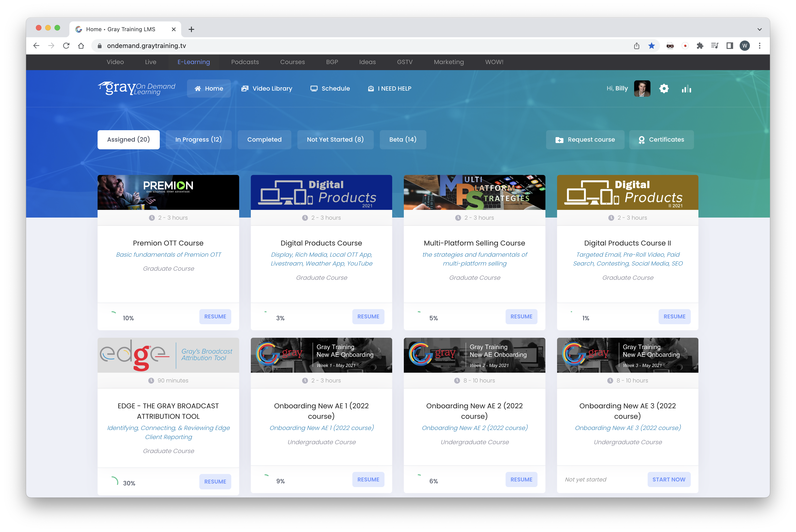Resume the Digital Products Course

pos(368,317)
